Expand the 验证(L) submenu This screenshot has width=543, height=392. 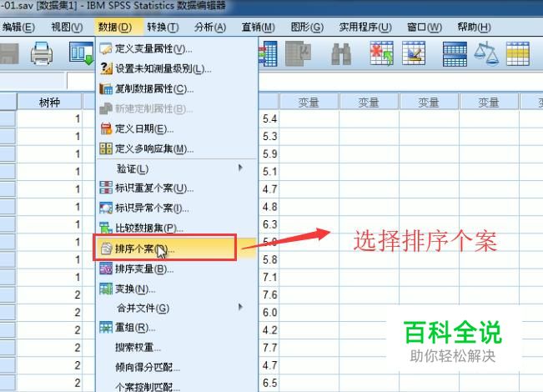[x=177, y=168]
